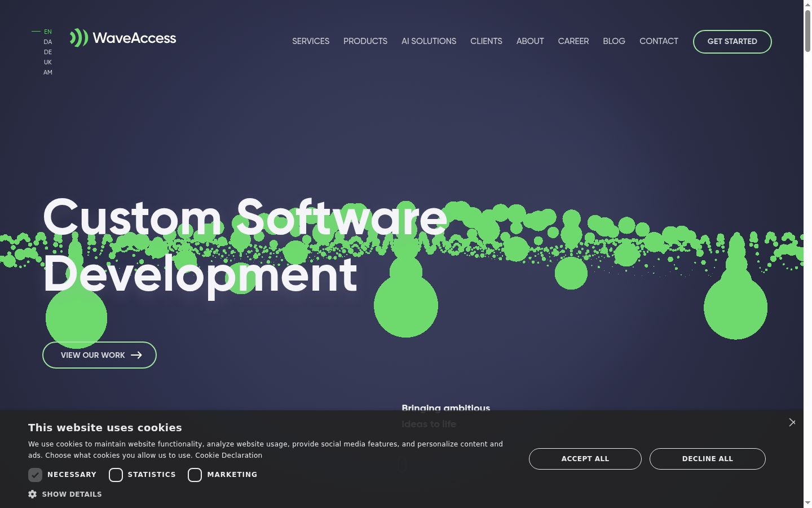
Task: Decline all cookies
Action: (x=708, y=459)
